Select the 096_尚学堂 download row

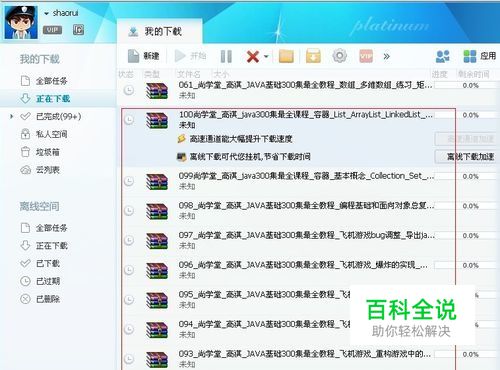308,270
